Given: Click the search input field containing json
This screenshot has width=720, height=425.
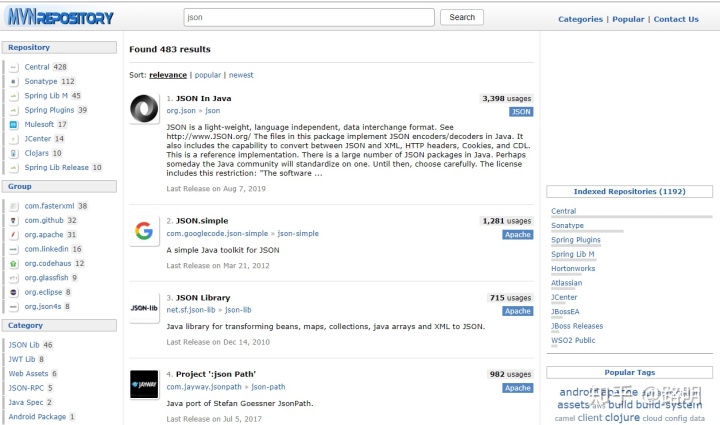Looking at the screenshot, I should coord(309,17).
